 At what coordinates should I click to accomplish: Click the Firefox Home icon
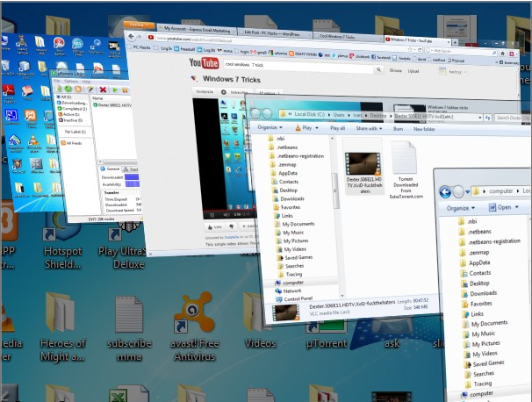(503, 54)
